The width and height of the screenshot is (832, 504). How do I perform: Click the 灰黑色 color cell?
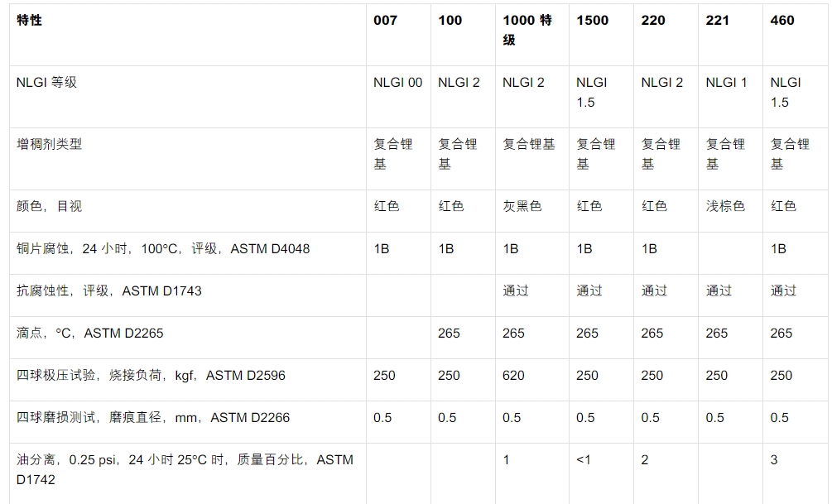[x=522, y=206]
